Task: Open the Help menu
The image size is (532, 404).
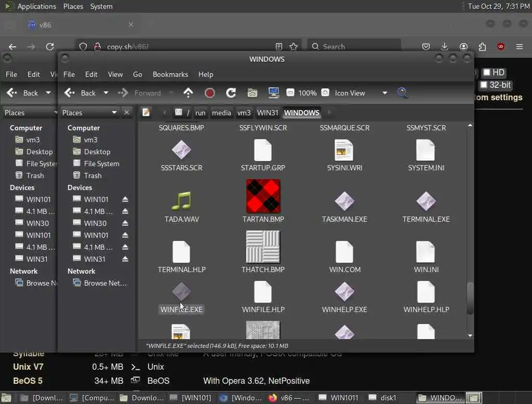Action: 206,74
